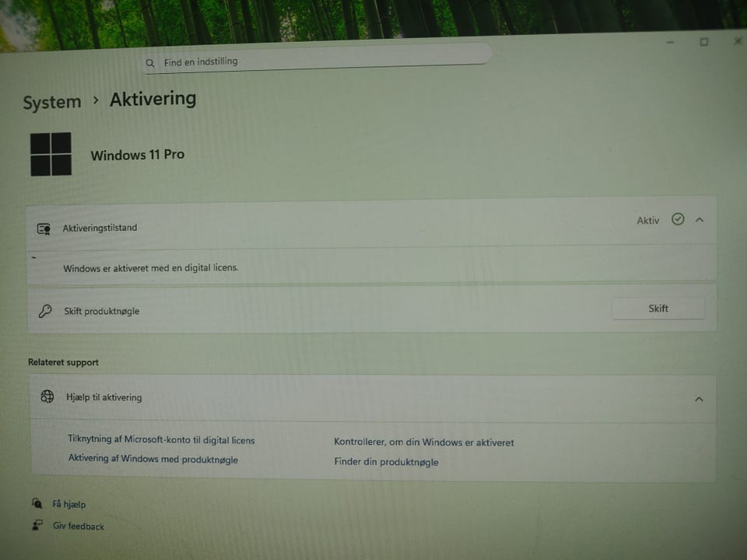Open Tilknytning af Microsoft-konto til digital licens
The height and width of the screenshot is (560, 747).
[161, 439]
